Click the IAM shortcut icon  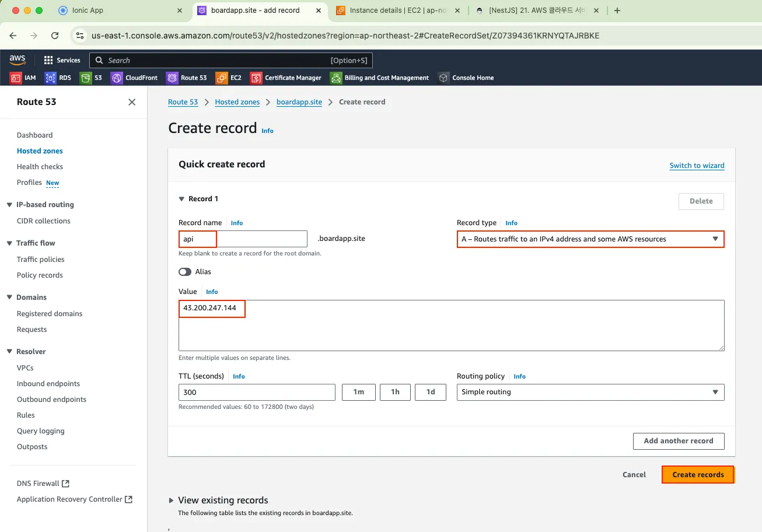pyautogui.click(x=16, y=78)
